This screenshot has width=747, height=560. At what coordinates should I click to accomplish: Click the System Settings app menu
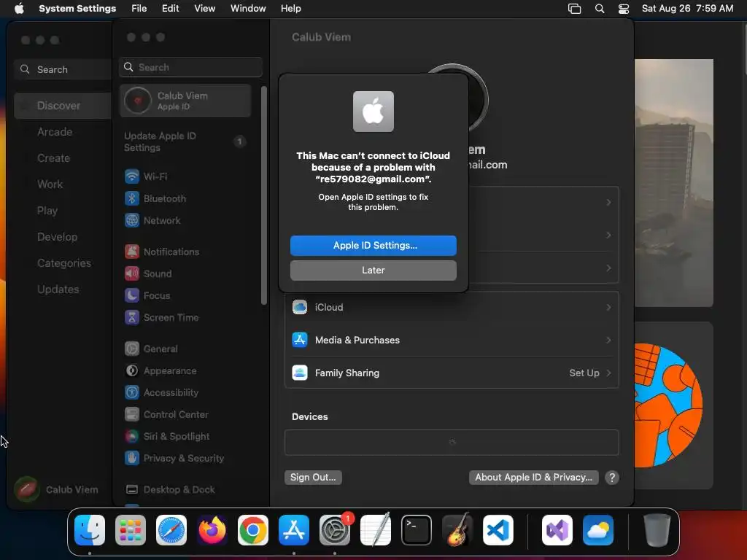pos(77,8)
